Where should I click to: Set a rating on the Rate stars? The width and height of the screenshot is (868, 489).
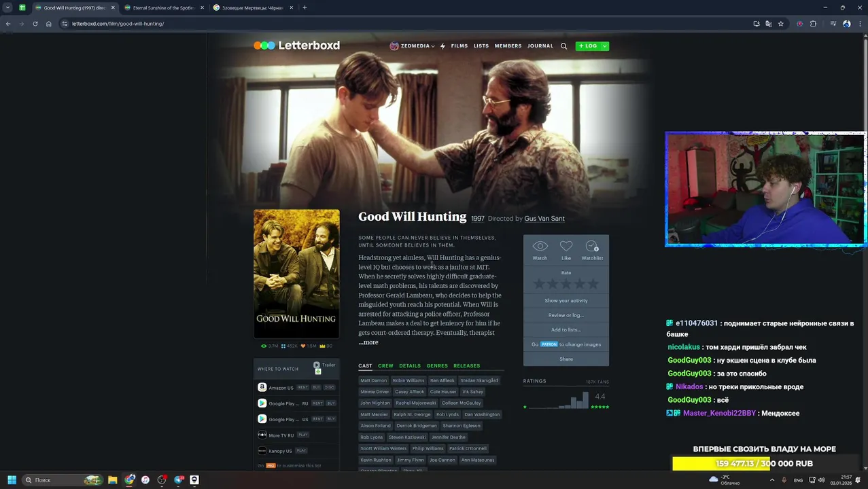click(x=566, y=283)
